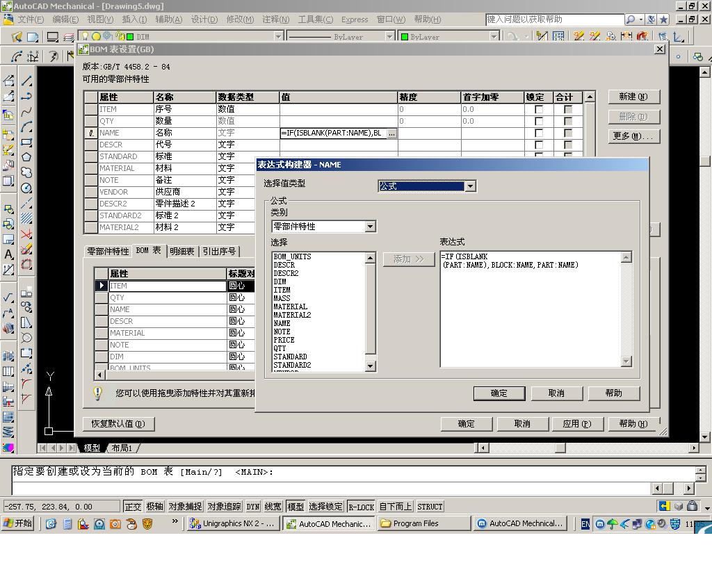
Task: Click the UCS icon in top toolbar
Action: point(679,36)
